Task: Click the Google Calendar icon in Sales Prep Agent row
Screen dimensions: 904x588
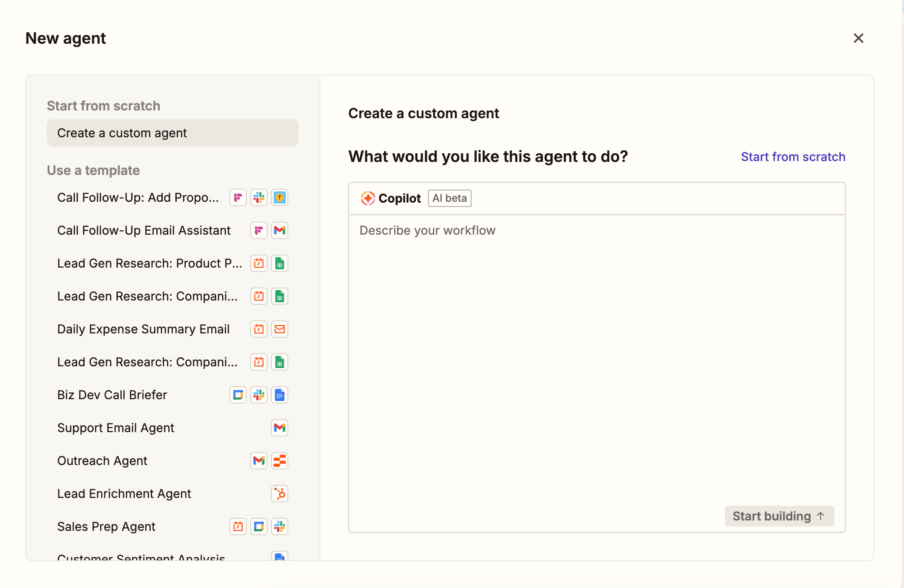Action: tap(259, 527)
